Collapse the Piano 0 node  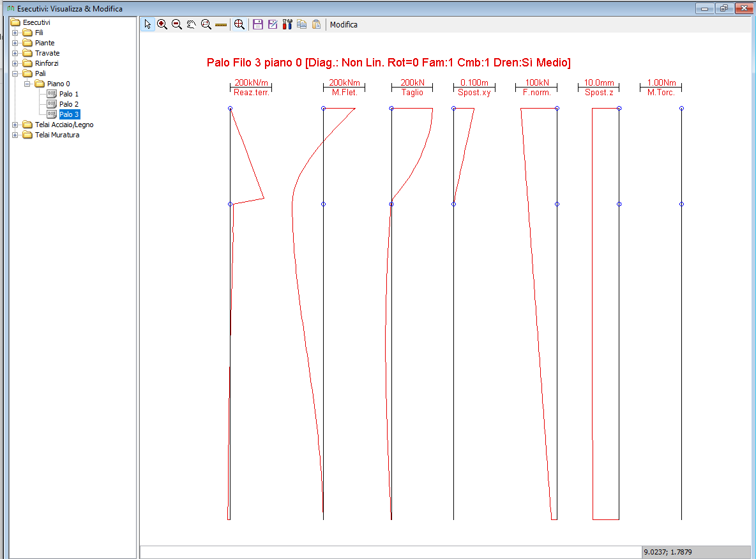pos(27,84)
